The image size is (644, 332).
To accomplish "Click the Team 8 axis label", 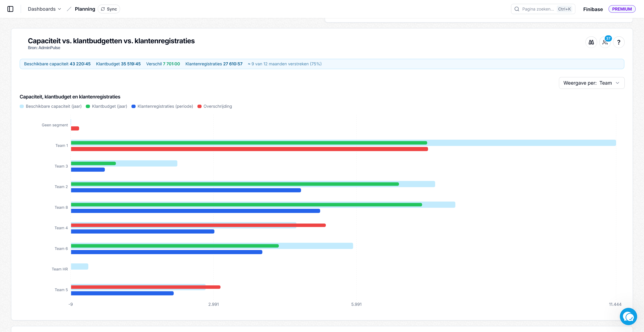I will pyautogui.click(x=61, y=207).
